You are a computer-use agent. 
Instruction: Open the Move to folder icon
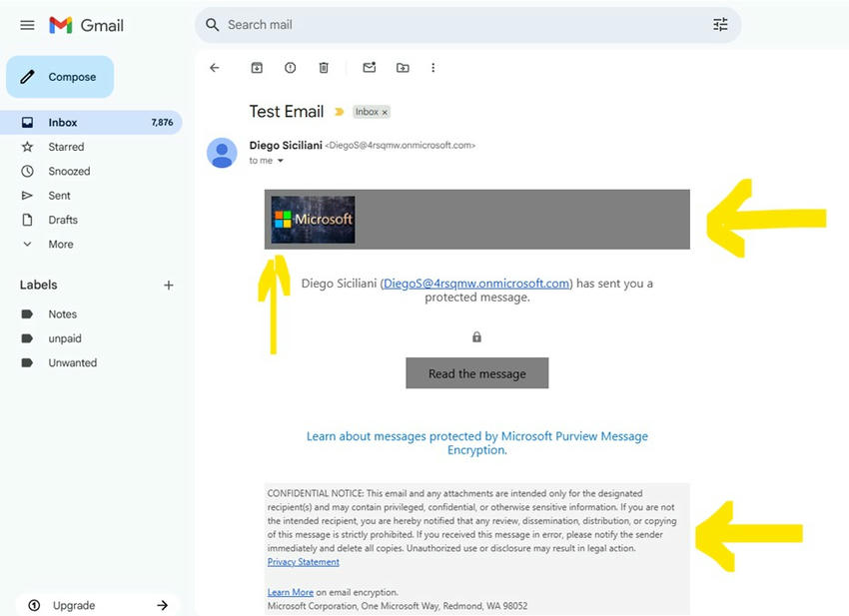pos(403,68)
